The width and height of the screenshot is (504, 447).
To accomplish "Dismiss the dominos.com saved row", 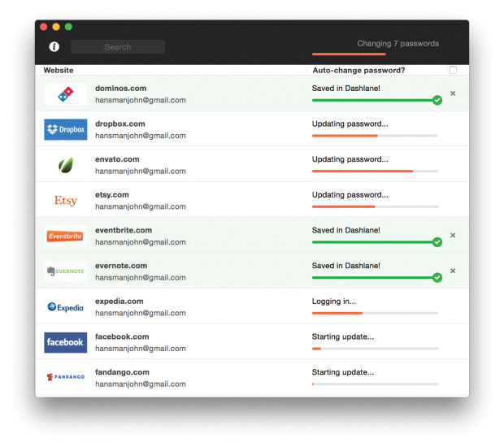I will (453, 93).
